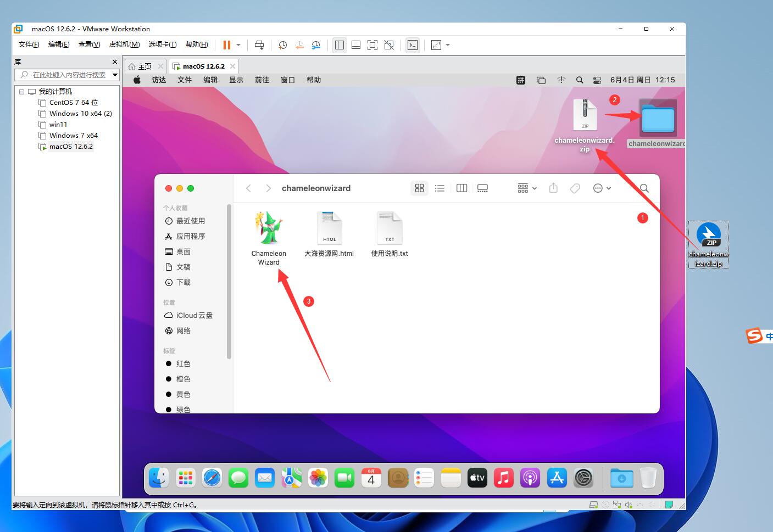773x532 pixels.
Task: Toggle the VMware library sidebar panel
Action: (x=340, y=45)
